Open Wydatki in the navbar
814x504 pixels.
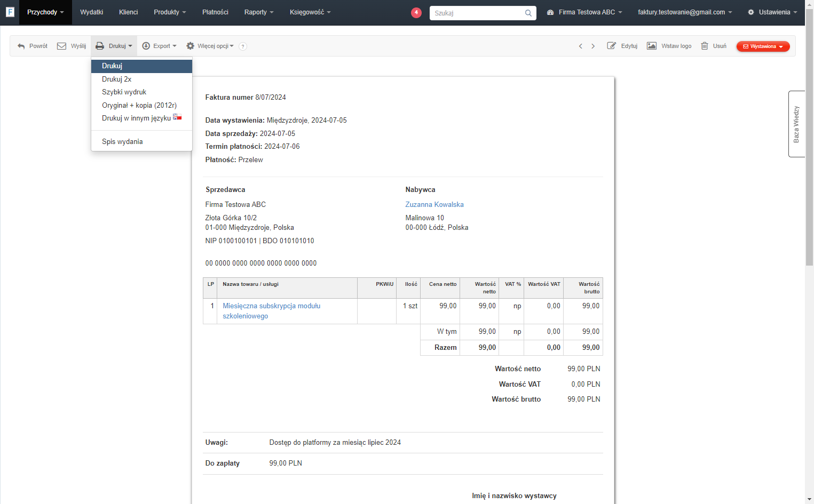92,12
